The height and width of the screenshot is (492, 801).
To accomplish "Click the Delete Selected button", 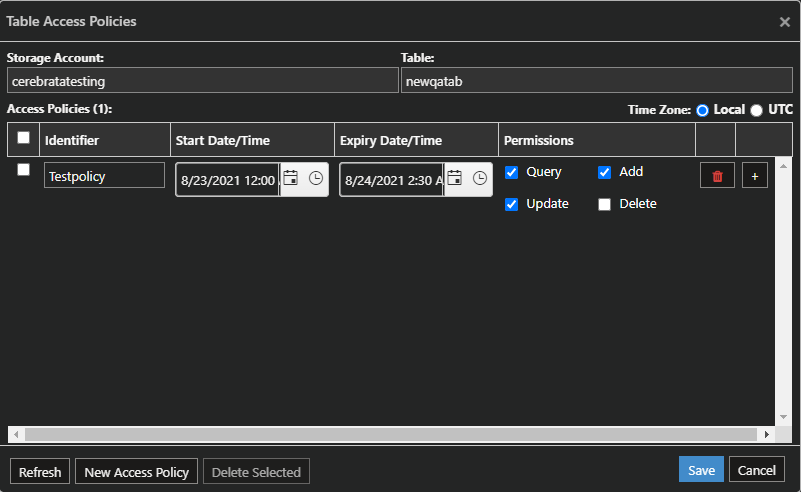I will click(x=256, y=472).
